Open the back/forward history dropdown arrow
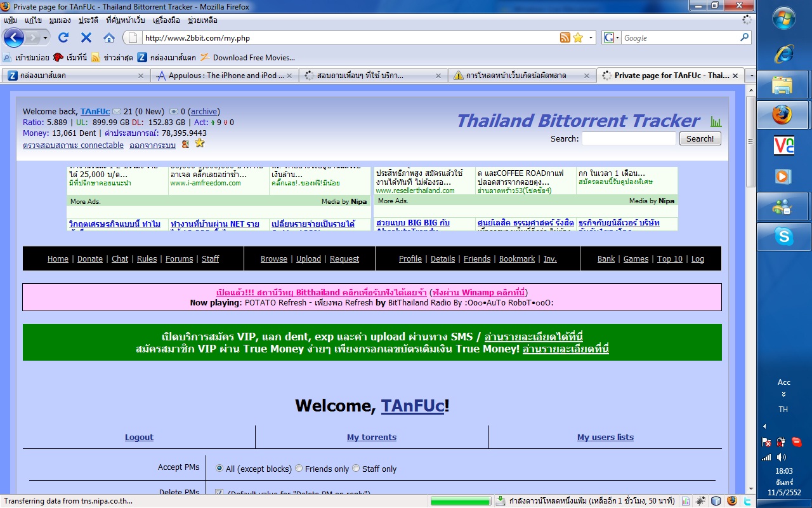The width and height of the screenshot is (812, 508). (46, 37)
